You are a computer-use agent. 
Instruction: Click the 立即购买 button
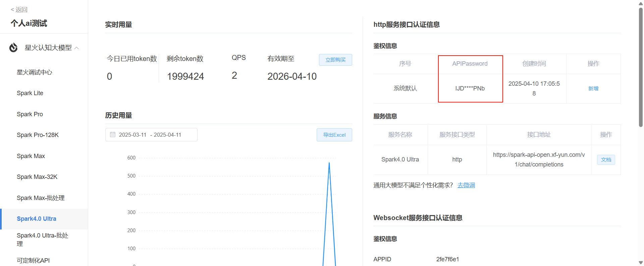[335, 60]
